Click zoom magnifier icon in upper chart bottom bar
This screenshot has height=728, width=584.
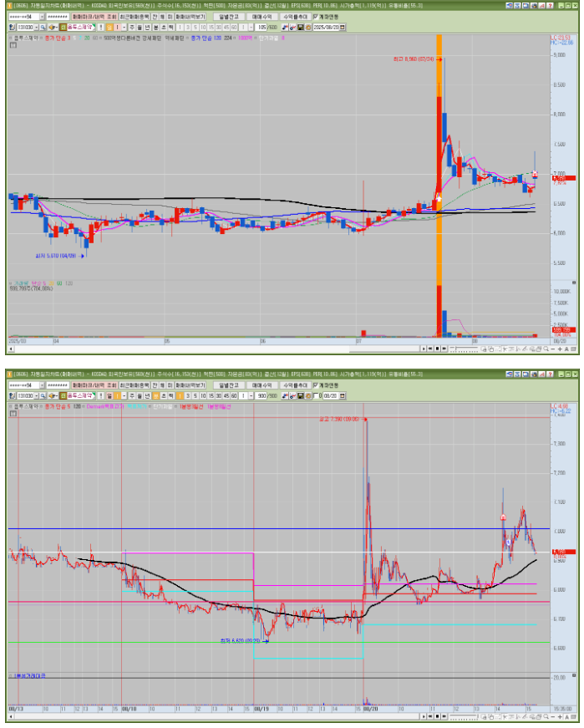[546, 349]
